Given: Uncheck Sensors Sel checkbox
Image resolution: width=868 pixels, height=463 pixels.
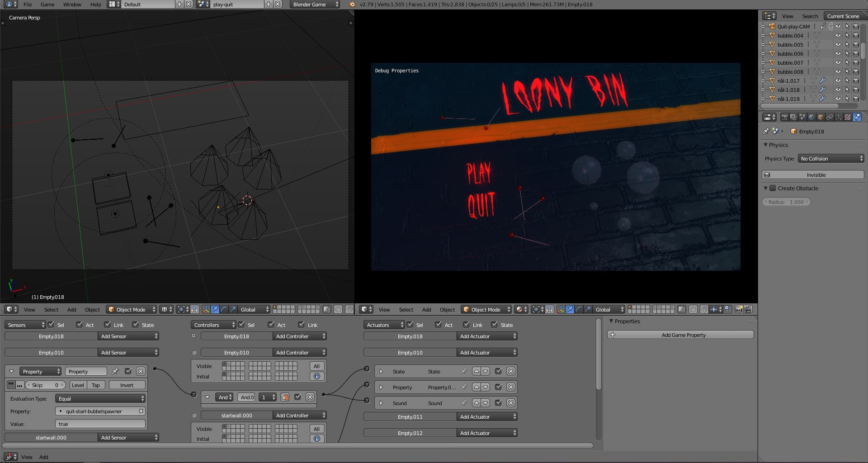Looking at the screenshot, I should tap(51, 324).
